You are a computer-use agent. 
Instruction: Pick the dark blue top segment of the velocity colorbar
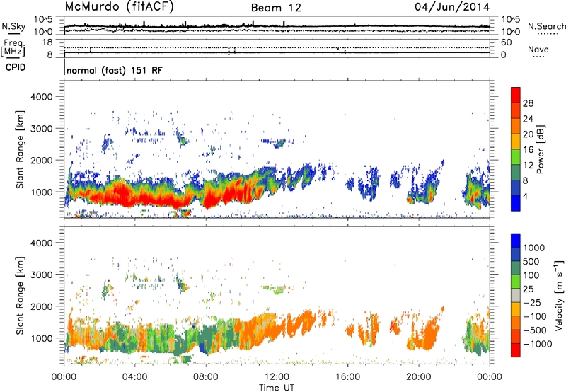[x=516, y=241]
